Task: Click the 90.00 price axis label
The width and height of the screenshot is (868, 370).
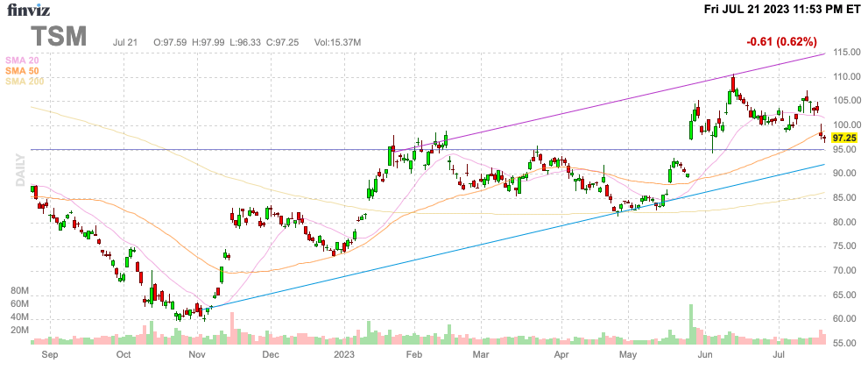Action: (843, 174)
